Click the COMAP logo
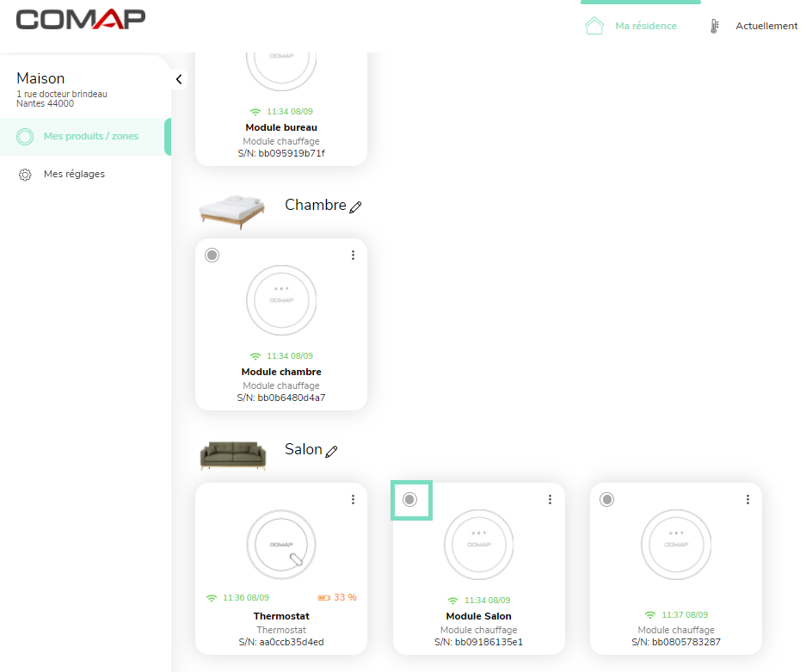The width and height of the screenshot is (812, 672). [x=81, y=20]
